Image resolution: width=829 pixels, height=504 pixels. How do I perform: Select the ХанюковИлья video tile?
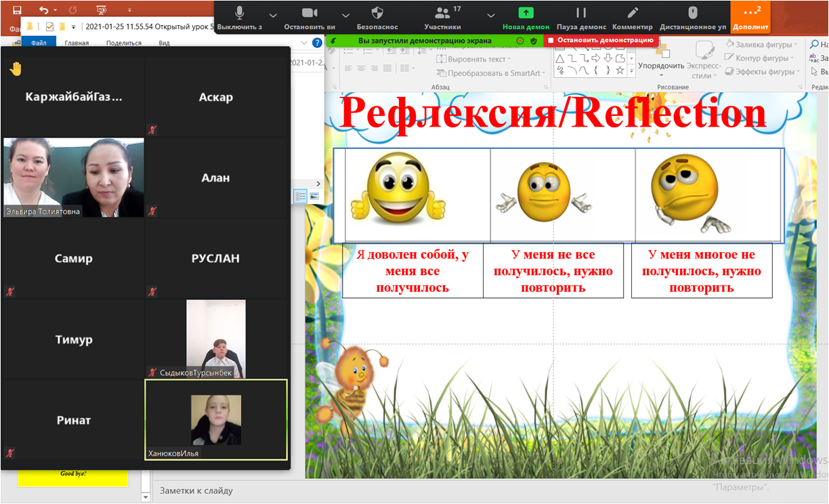pyautogui.click(x=216, y=419)
